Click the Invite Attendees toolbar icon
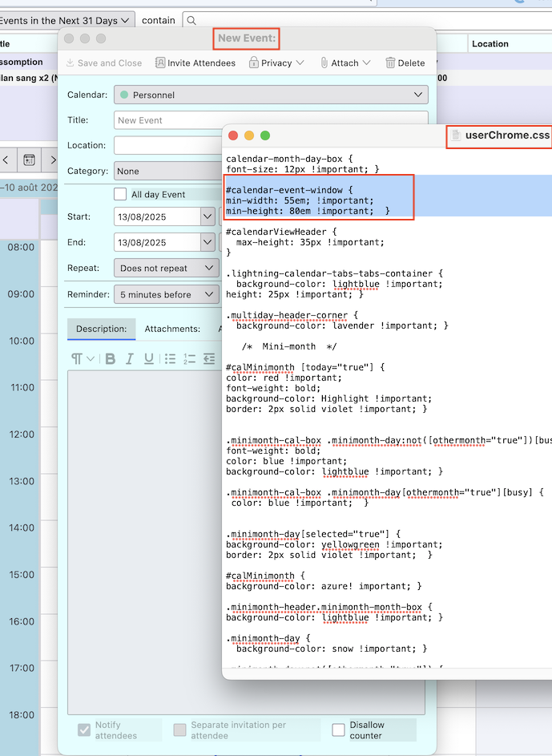The width and height of the screenshot is (552, 756). pyautogui.click(x=160, y=63)
